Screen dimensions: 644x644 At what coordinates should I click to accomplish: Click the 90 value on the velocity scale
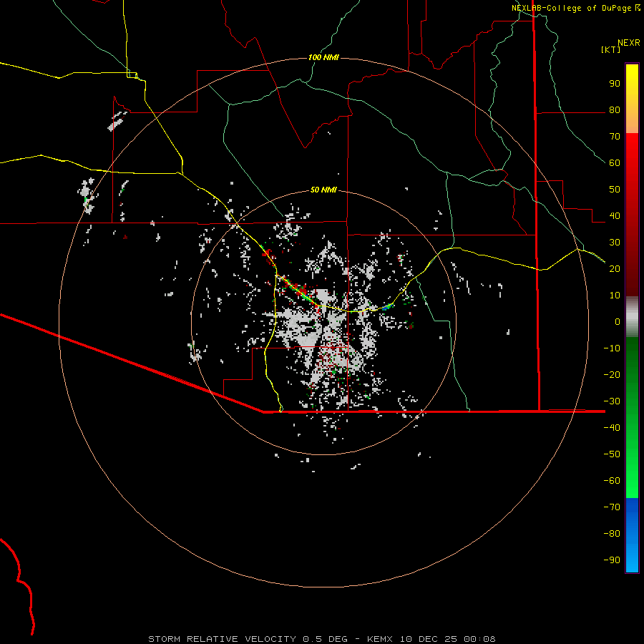[x=615, y=84]
